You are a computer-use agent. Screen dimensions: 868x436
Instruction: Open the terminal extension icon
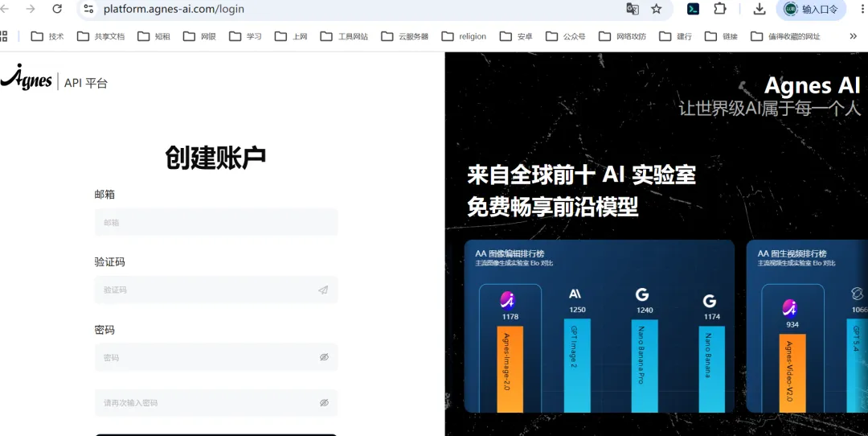coord(693,9)
